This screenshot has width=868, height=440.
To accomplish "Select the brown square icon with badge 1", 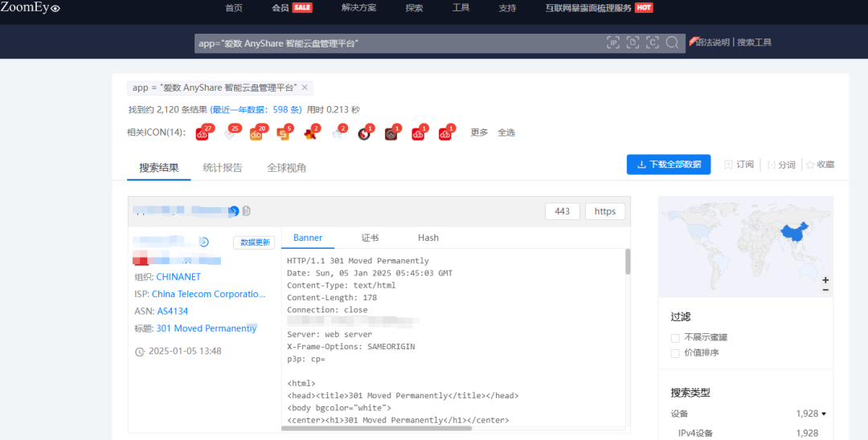I will point(391,133).
